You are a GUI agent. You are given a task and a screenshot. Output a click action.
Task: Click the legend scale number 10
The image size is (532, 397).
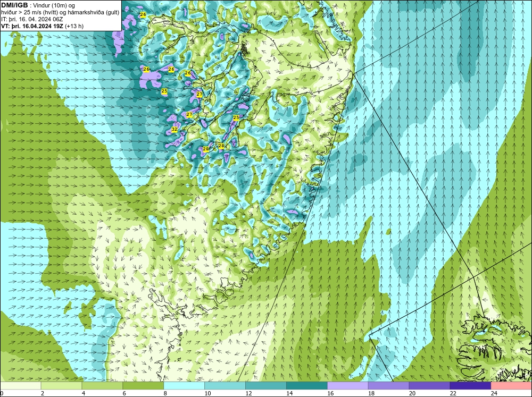click(x=207, y=393)
